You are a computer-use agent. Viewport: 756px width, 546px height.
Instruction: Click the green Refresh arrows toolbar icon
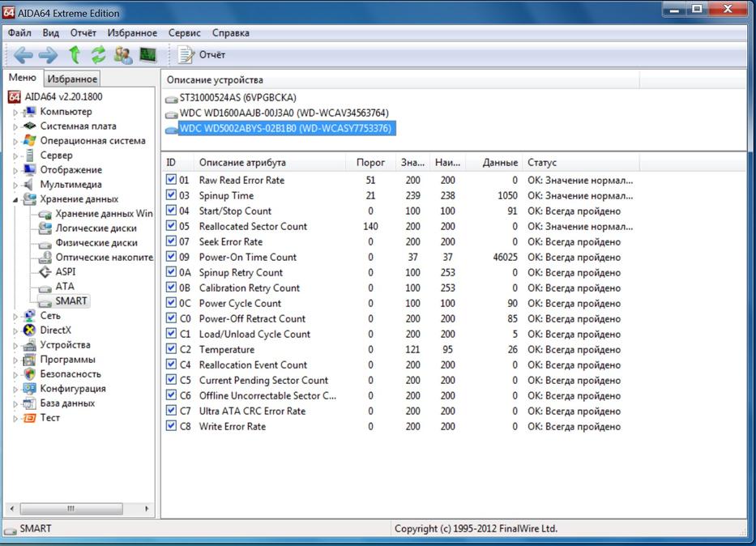pos(98,55)
